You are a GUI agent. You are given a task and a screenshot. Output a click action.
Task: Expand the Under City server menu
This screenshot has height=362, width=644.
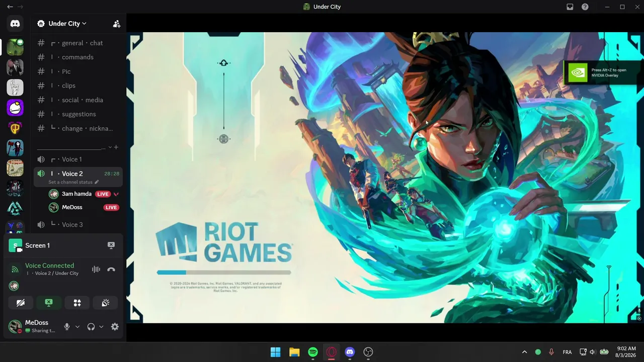point(67,24)
